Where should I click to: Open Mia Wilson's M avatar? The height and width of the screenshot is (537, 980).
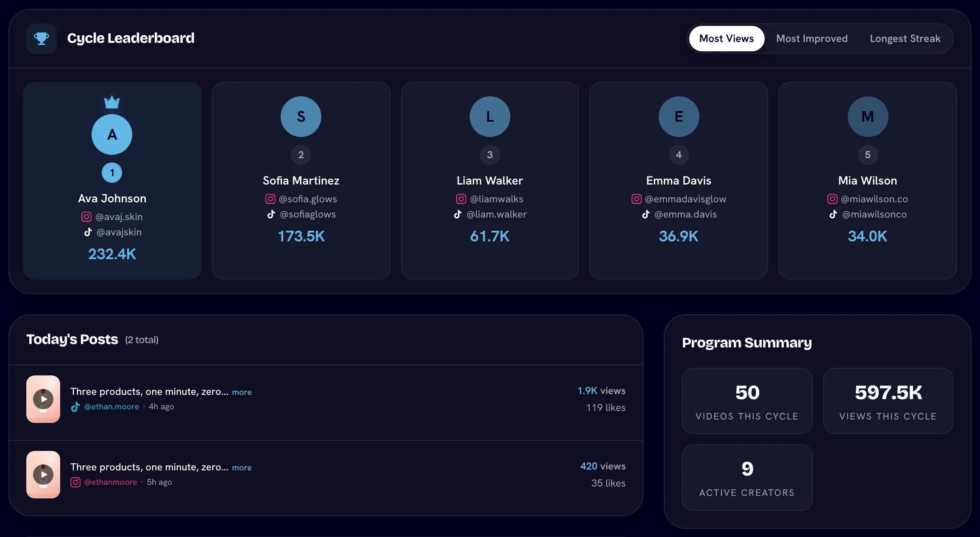tap(868, 117)
